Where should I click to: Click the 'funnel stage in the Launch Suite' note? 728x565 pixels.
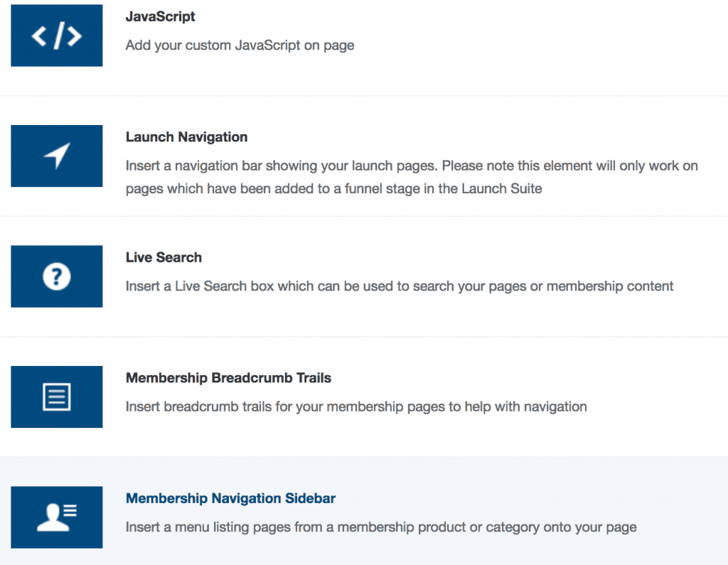(427, 189)
